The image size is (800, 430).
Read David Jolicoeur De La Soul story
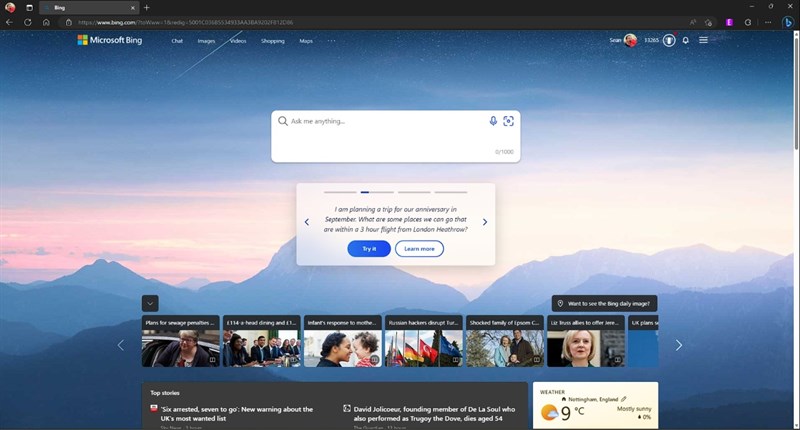pyautogui.click(x=434, y=414)
